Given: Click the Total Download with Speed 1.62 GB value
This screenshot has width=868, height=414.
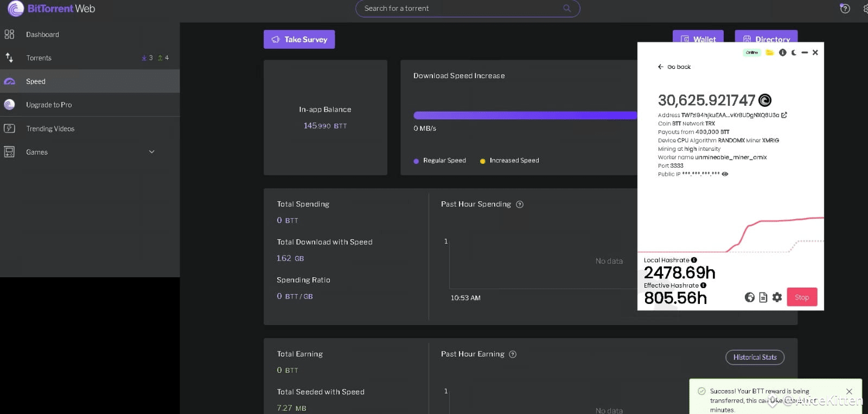Looking at the screenshot, I should click(290, 258).
